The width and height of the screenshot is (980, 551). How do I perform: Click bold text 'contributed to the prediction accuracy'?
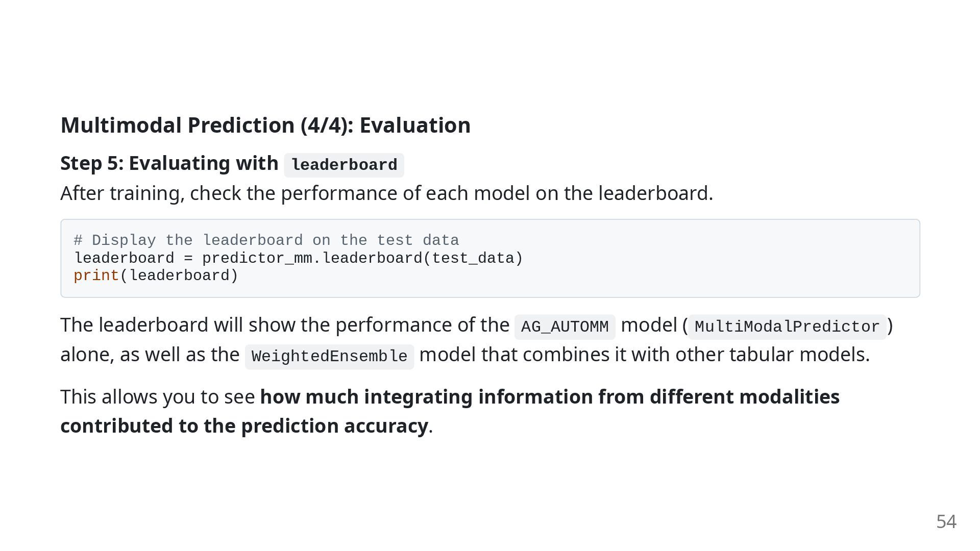[244, 426]
